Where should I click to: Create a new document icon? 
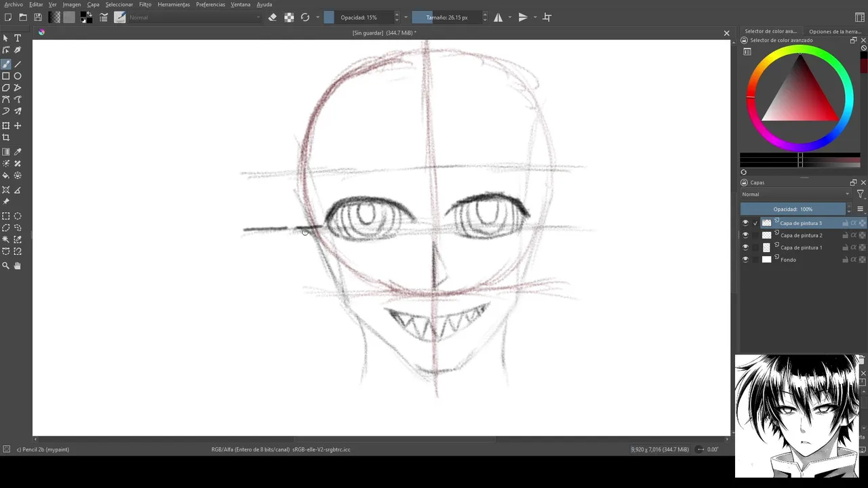[x=8, y=18]
